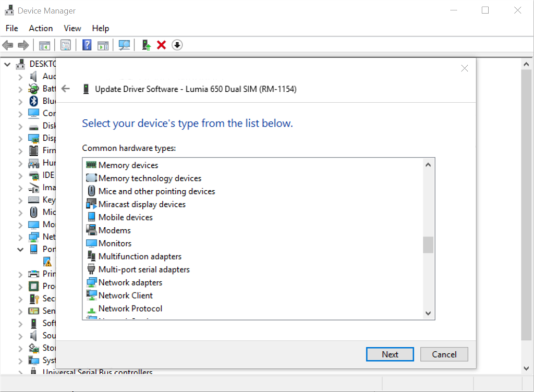The width and height of the screenshot is (534, 392).
Task: Expand the Printers tree node
Action: coord(20,274)
